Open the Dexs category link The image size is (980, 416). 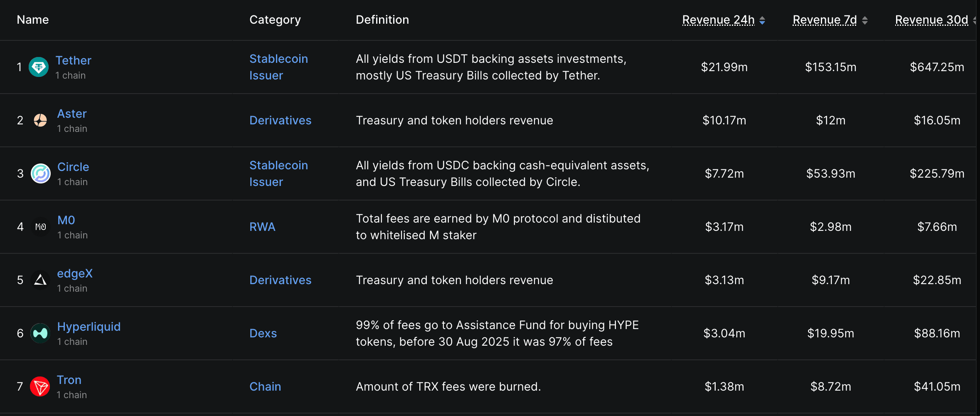pyautogui.click(x=263, y=333)
